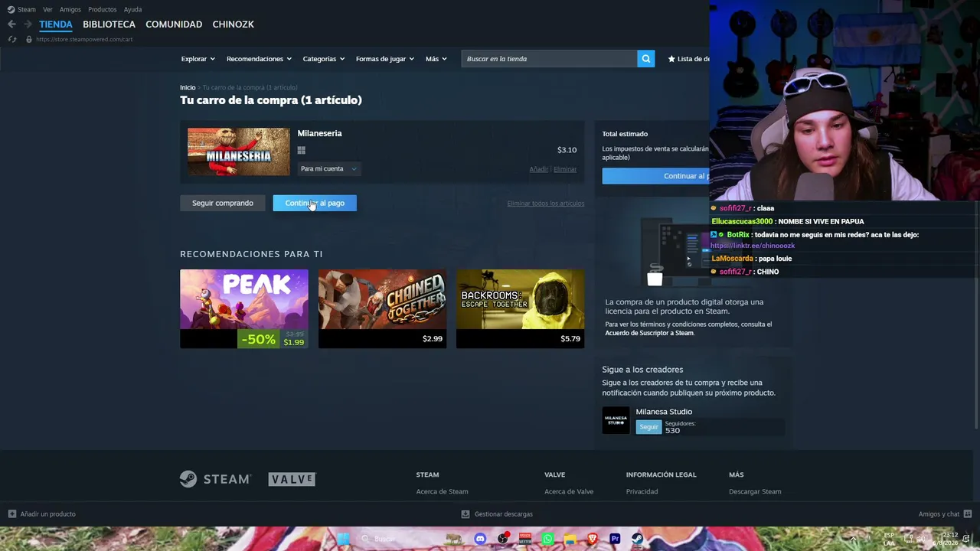980x551 pixels.
Task: Switch to the BIBLIOTECA tab
Action: [109, 24]
